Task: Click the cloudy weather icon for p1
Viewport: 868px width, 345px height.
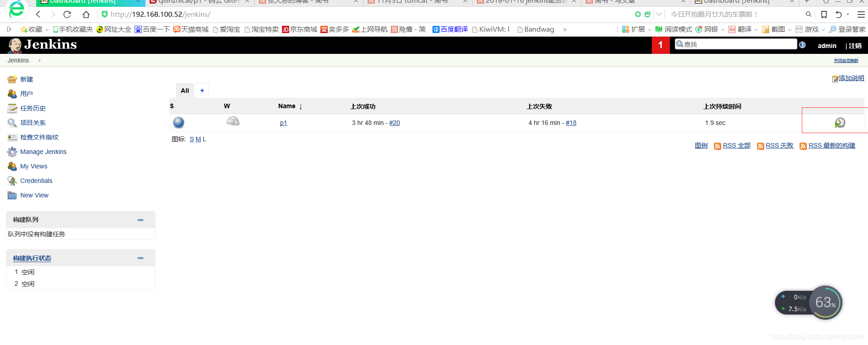Action: (233, 121)
